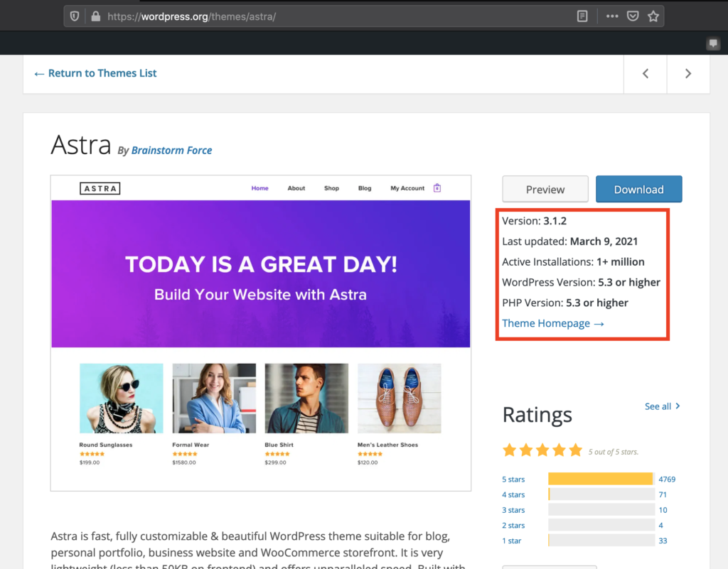Click the Preview button
This screenshot has width=728, height=569.
545,189
